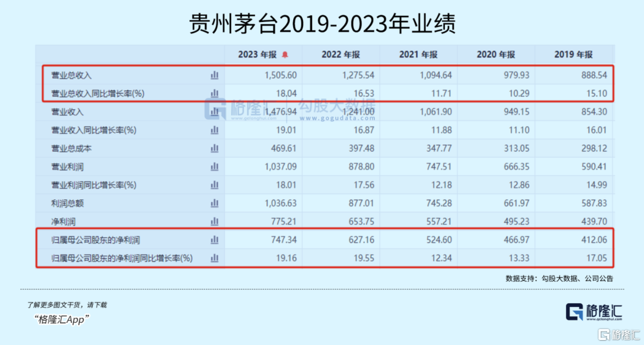644x345 pixels.
Task: Click the “格隆汇App” download text
Action: (61, 319)
